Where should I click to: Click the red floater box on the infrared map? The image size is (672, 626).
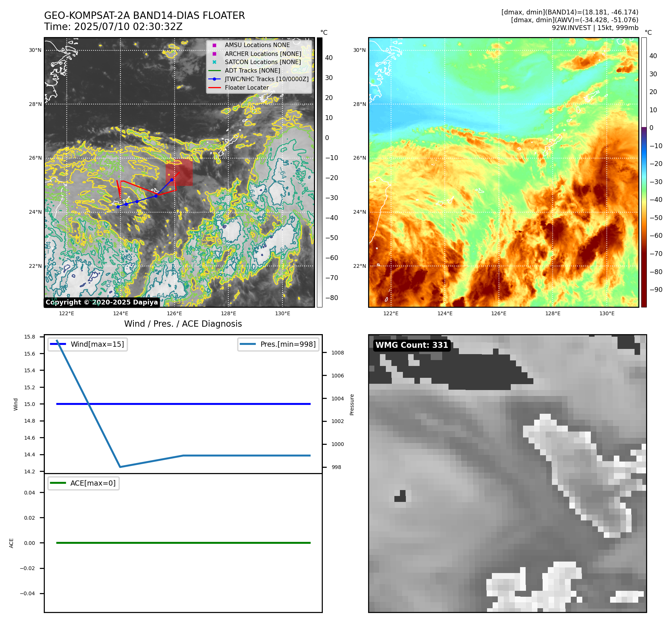pos(179,173)
